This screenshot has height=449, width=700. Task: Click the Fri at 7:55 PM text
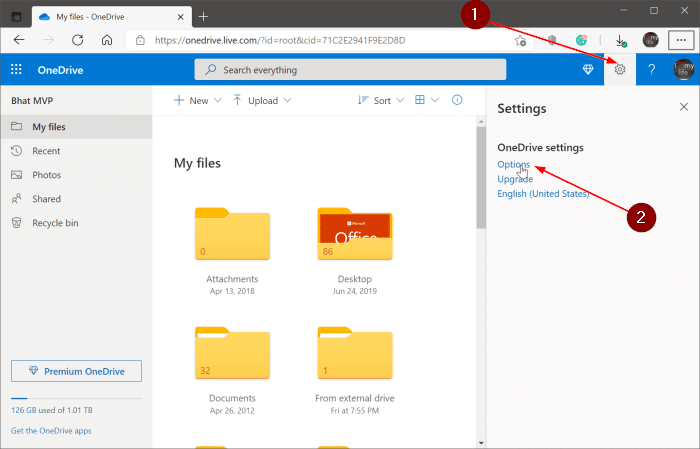(x=355, y=411)
